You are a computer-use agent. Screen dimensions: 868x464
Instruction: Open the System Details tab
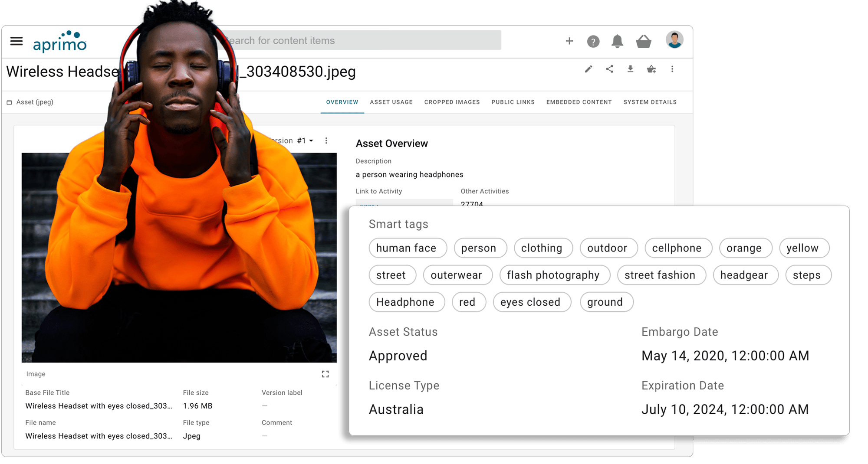(650, 102)
